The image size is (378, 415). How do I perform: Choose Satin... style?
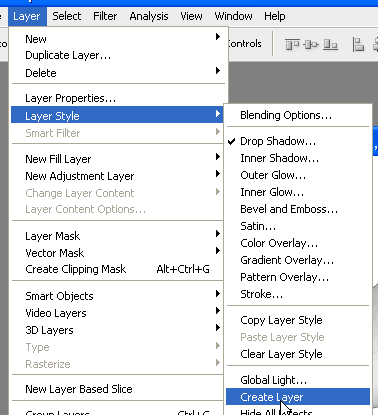[x=298, y=226]
